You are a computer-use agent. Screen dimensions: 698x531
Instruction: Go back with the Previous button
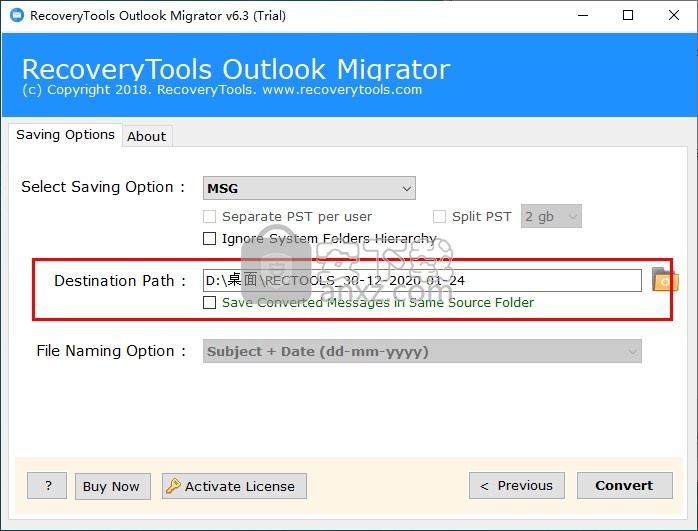517,486
